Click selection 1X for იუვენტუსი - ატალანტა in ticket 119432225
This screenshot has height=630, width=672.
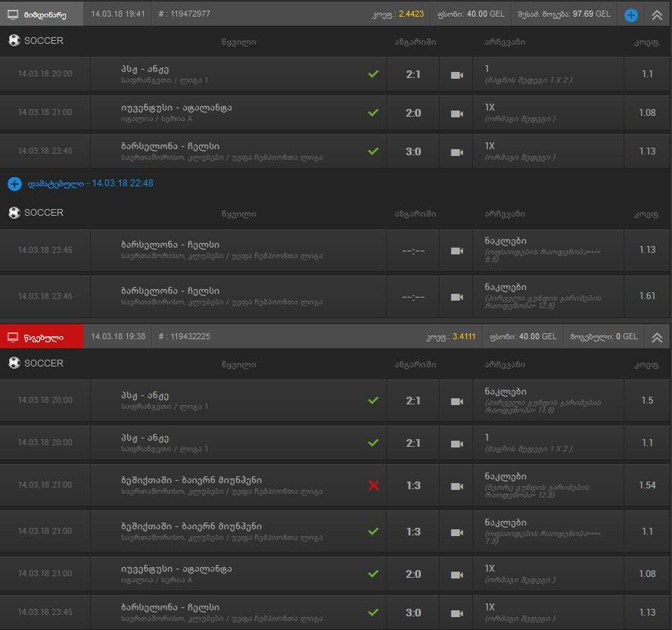490,568
